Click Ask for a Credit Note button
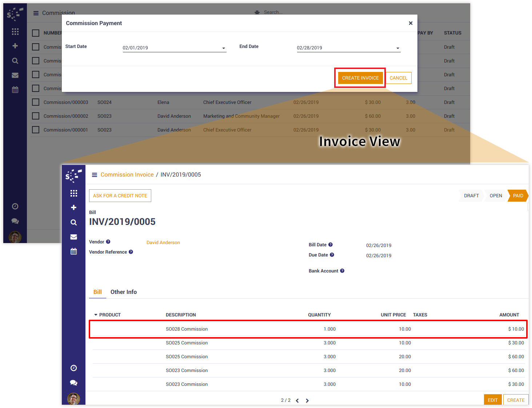The width and height of the screenshot is (532, 408). [x=120, y=195]
